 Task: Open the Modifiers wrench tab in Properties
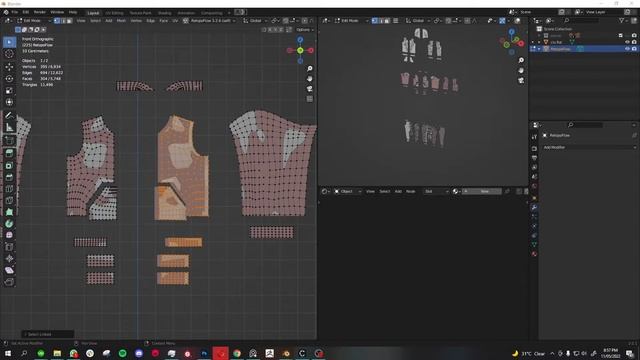click(534, 207)
